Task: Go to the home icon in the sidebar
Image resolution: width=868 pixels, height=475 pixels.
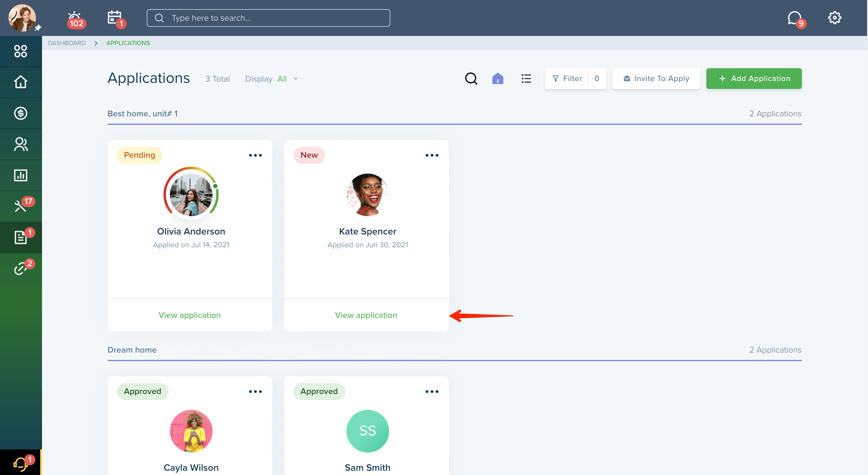Action: pyautogui.click(x=21, y=82)
